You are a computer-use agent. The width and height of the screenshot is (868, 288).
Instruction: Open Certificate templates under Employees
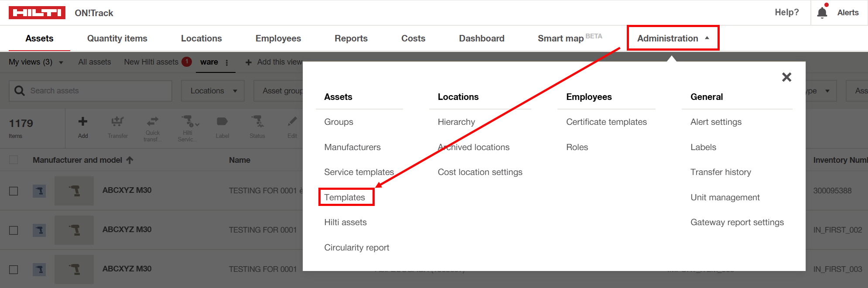coord(606,122)
